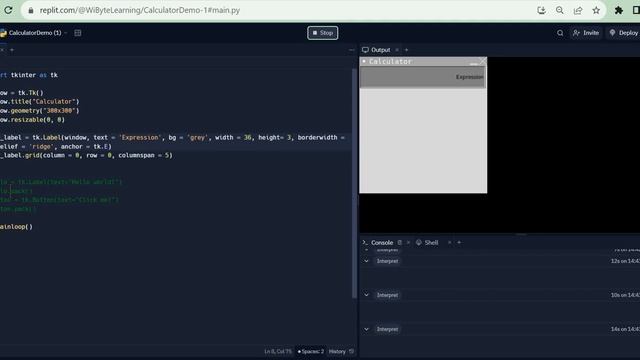Expand the 10s Interpret console entry
640x360 pixels.
(x=366, y=295)
